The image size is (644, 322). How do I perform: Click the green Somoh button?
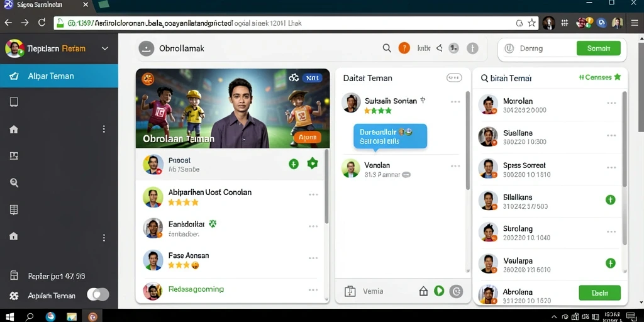[599, 48]
